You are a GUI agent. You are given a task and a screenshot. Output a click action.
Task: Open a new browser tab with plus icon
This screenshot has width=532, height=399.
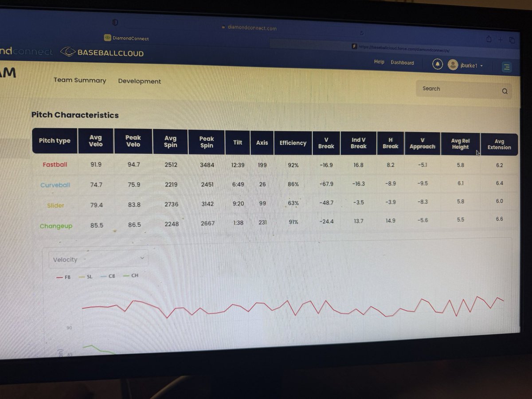(x=501, y=39)
